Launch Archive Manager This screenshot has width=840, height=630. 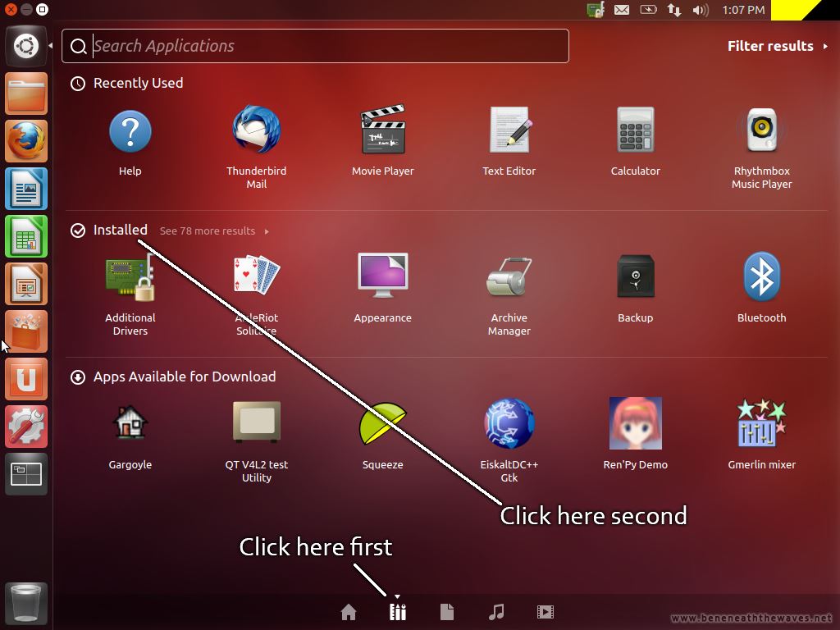tap(509, 277)
